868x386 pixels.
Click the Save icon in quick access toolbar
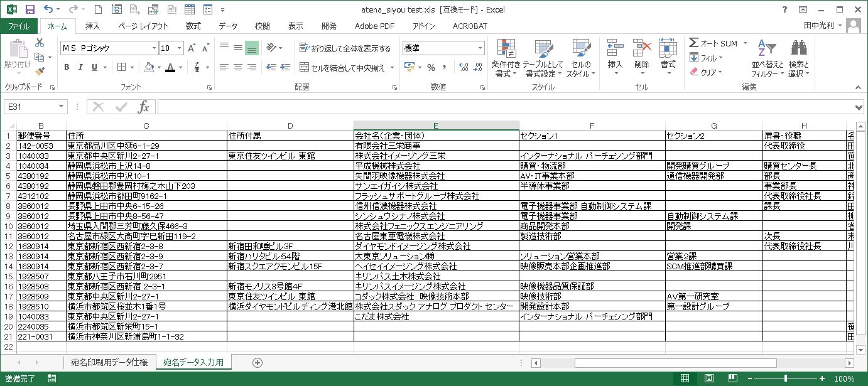click(30, 9)
